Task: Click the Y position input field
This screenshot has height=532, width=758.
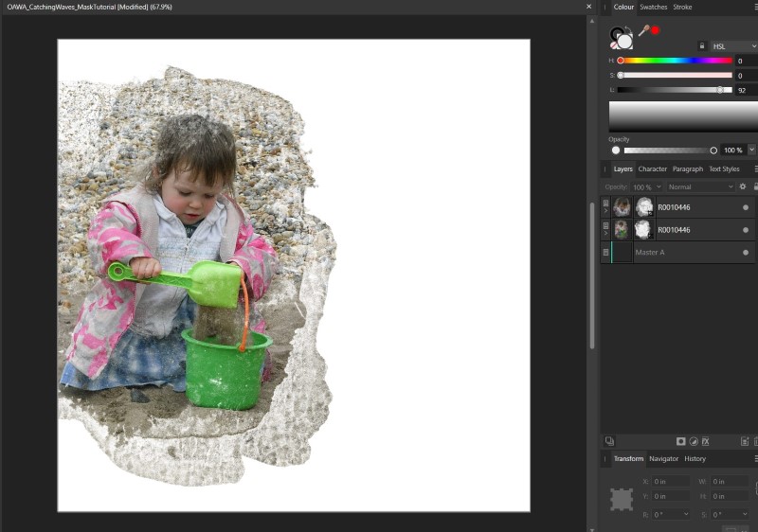Action: point(671,496)
